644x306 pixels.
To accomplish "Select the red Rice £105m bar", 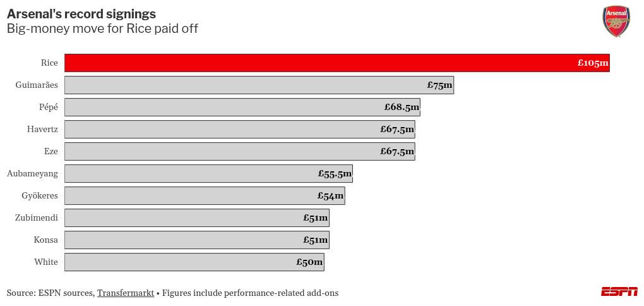I will 337,63.
